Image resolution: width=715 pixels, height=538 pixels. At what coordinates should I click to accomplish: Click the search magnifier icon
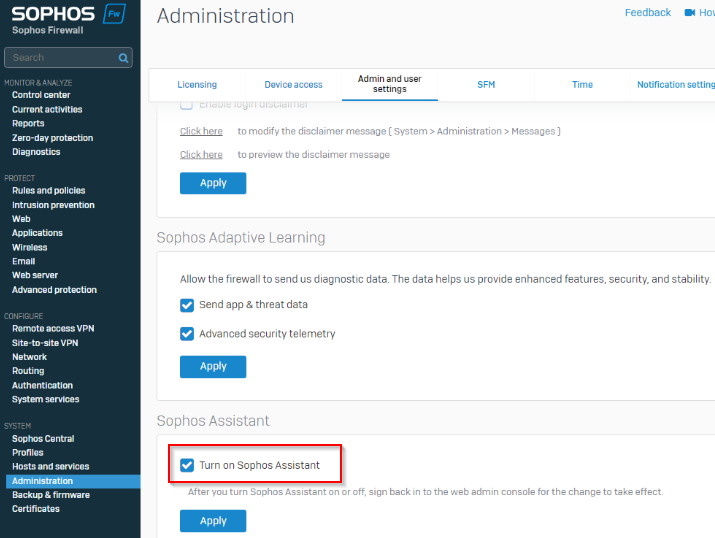pos(123,58)
